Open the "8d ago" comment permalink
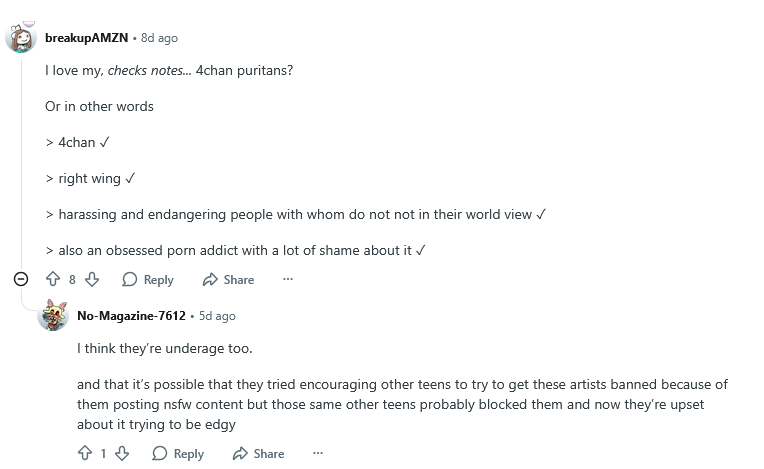This screenshot has width=764, height=469. tap(159, 38)
